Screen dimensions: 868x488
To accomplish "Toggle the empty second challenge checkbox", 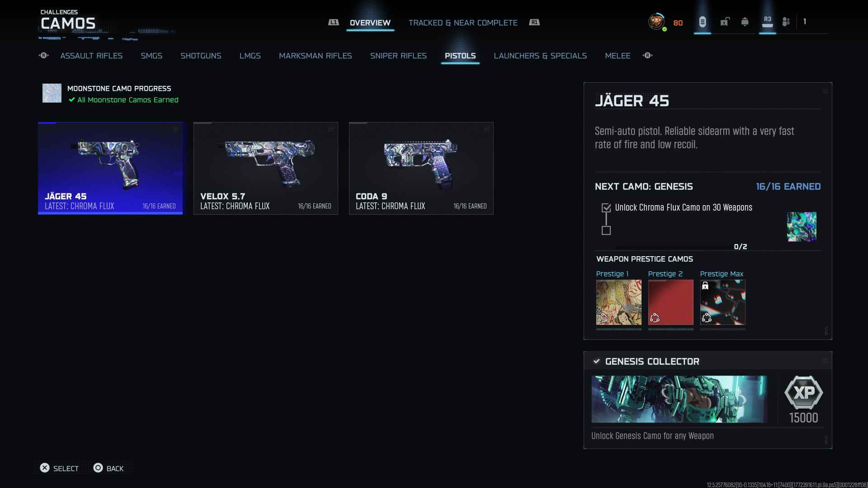I will [x=606, y=230].
